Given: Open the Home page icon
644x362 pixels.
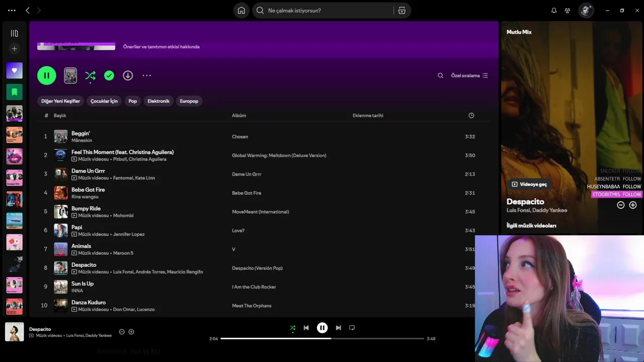Looking at the screenshot, I should coord(242,11).
